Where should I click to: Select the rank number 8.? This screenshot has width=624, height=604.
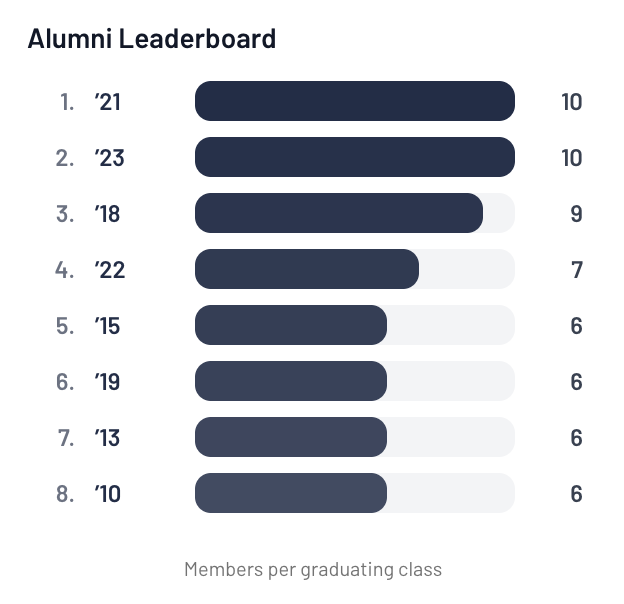[65, 494]
